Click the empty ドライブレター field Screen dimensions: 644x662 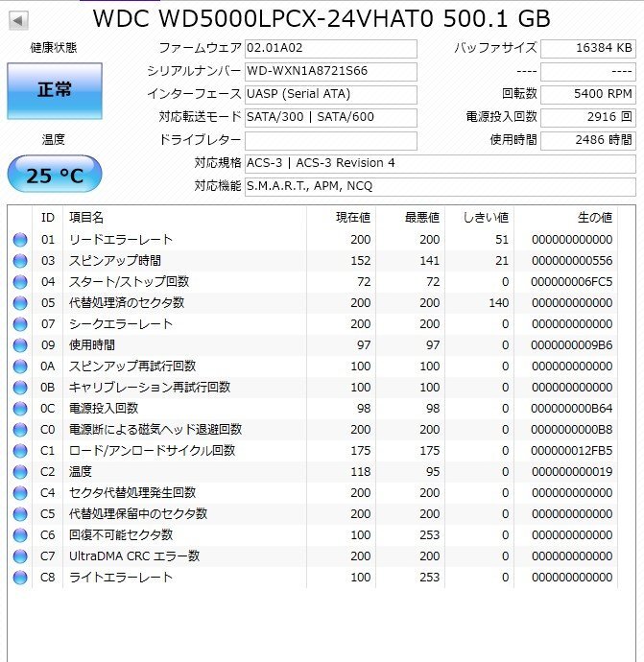pos(331,141)
